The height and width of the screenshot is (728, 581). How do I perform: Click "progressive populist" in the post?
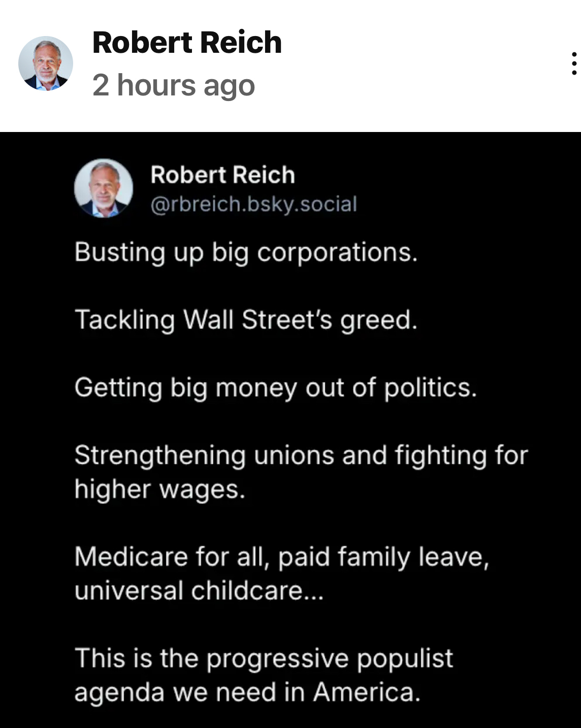(329, 658)
